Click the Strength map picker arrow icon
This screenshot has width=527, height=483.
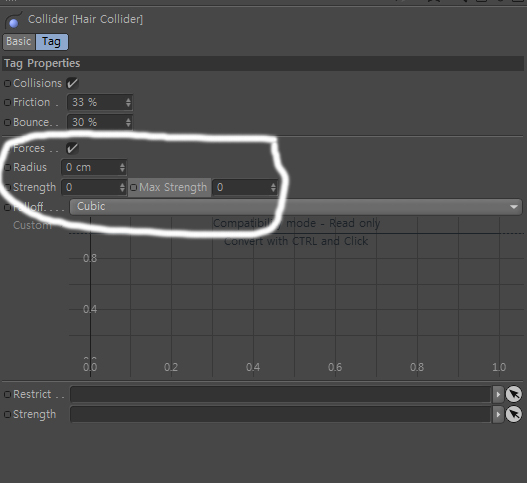[514, 414]
